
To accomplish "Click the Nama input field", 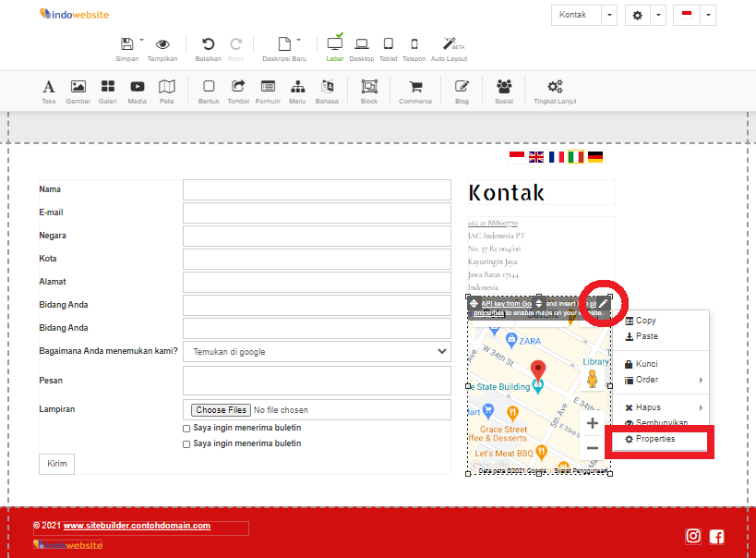I will (317, 189).
